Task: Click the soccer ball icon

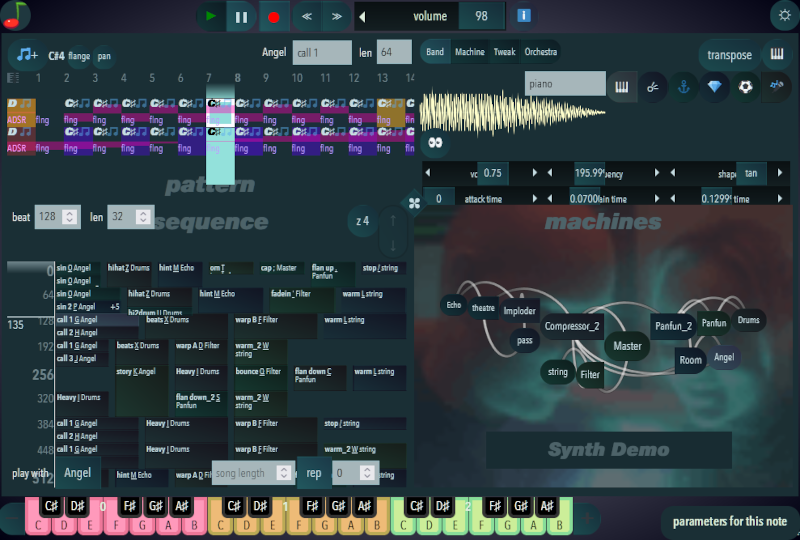Action: (745, 87)
